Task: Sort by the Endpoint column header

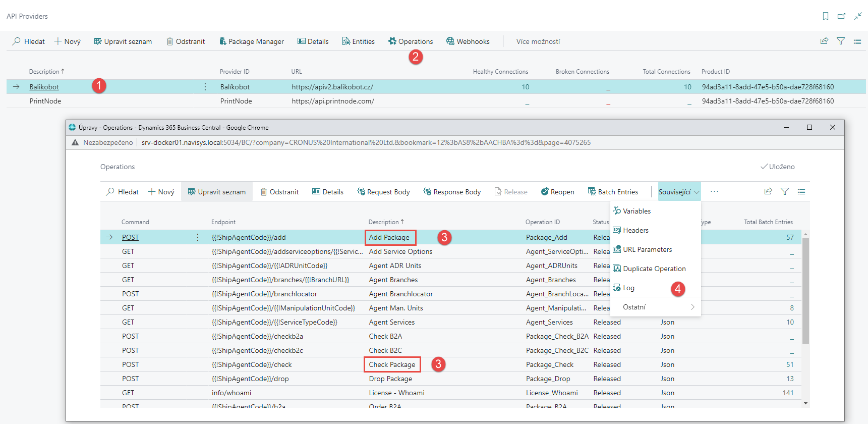Action: point(223,222)
